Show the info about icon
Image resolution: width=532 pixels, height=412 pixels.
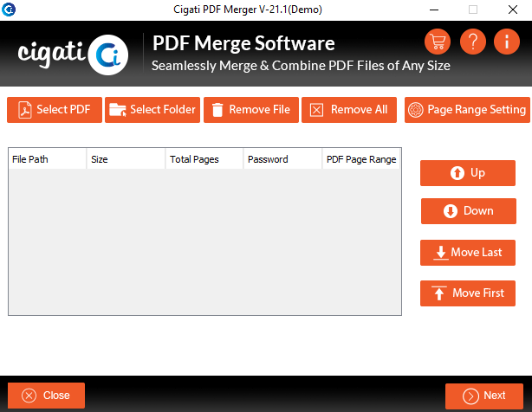point(507,42)
